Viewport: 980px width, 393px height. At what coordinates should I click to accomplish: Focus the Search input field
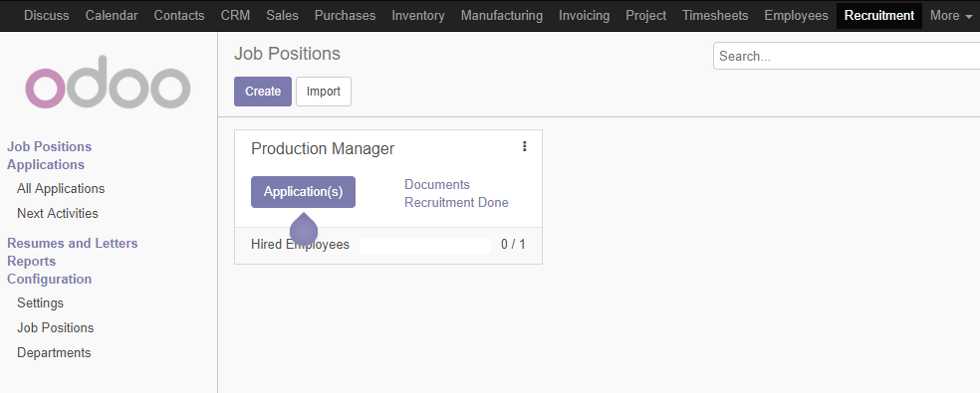click(x=847, y=56)
